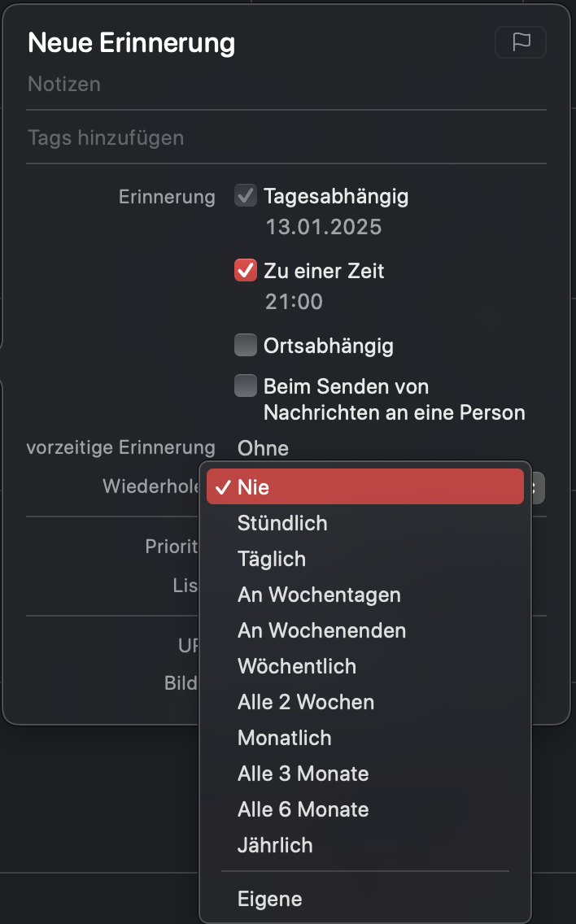Select An Wochentagen option
Image resolution: width=576 pixels, height=924 pixels.
click(319, 595)
